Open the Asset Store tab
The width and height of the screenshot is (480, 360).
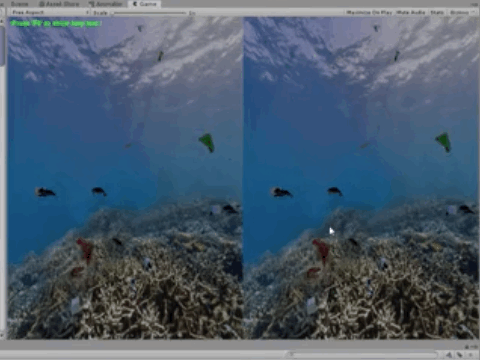pos(59,4)
